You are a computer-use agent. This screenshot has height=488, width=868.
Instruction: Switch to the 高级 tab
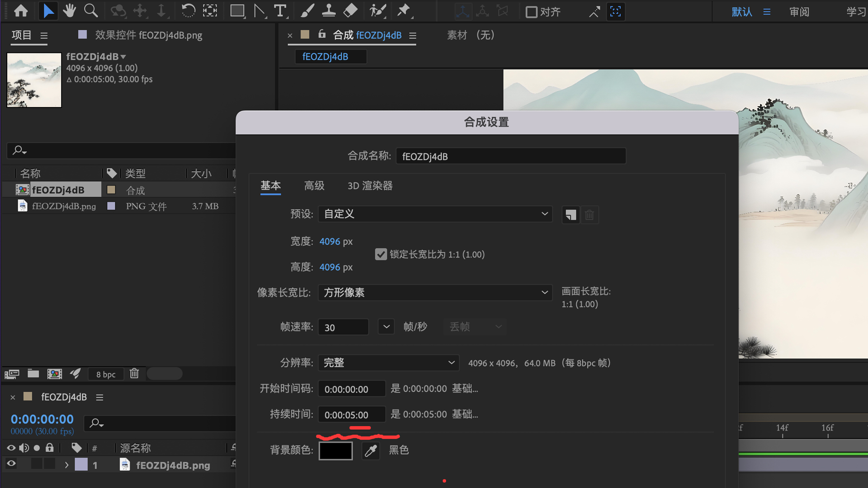pos(314,186)
